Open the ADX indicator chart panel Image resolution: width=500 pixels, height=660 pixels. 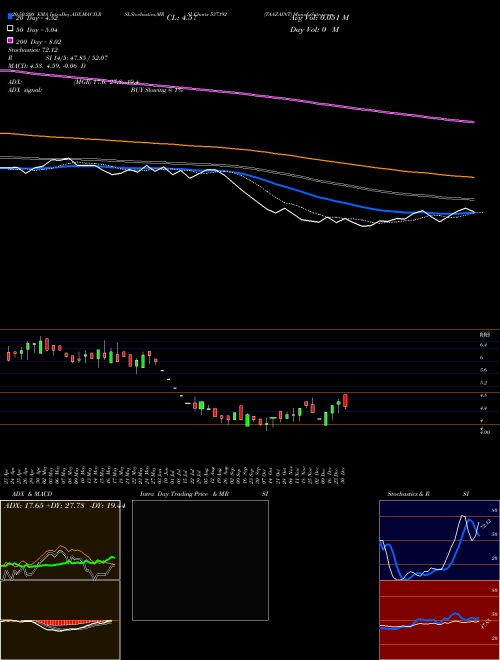click(60, 540)
